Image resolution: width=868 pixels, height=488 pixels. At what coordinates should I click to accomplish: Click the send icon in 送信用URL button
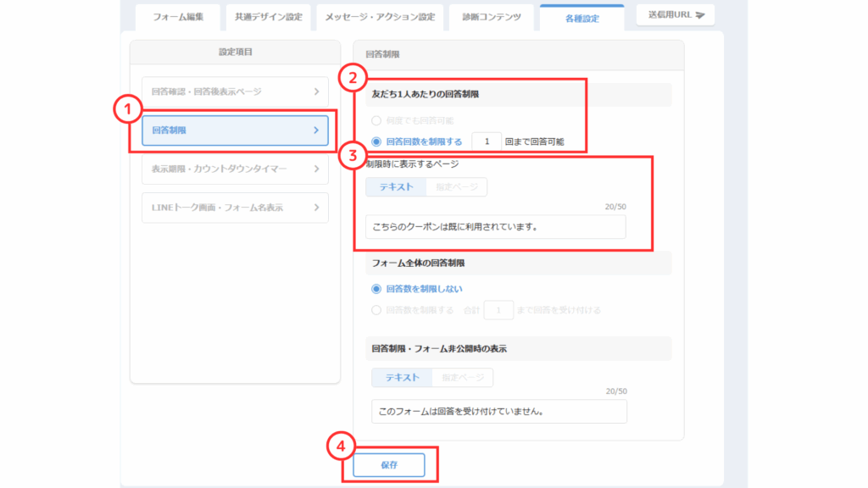(700, 15)
